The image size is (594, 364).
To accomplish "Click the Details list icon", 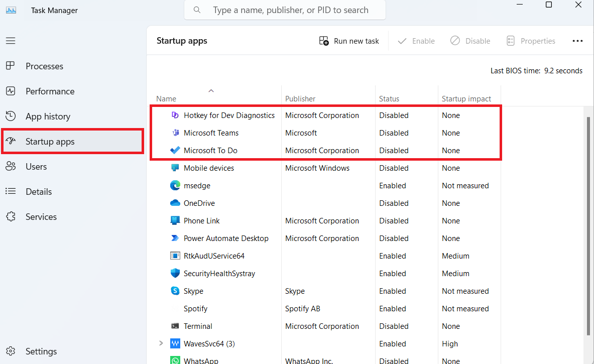I will coord(11,191).
